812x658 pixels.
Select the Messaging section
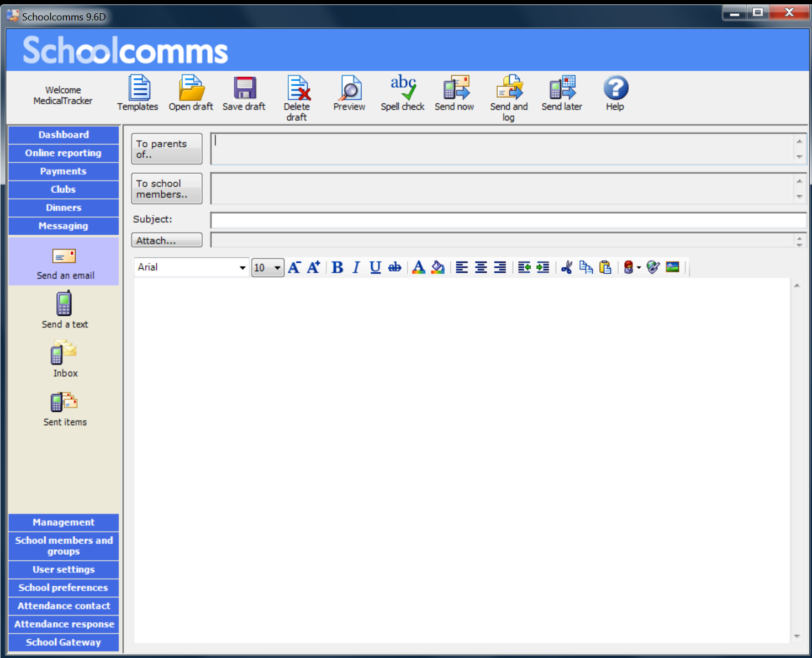click(64, 226)
